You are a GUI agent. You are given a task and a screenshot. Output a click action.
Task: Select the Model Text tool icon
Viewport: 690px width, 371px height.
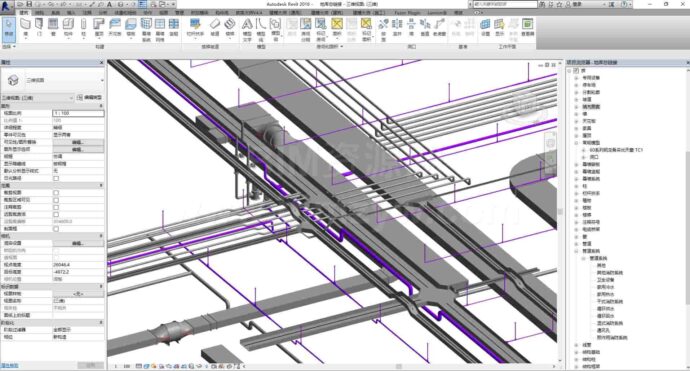pos(247,28)
